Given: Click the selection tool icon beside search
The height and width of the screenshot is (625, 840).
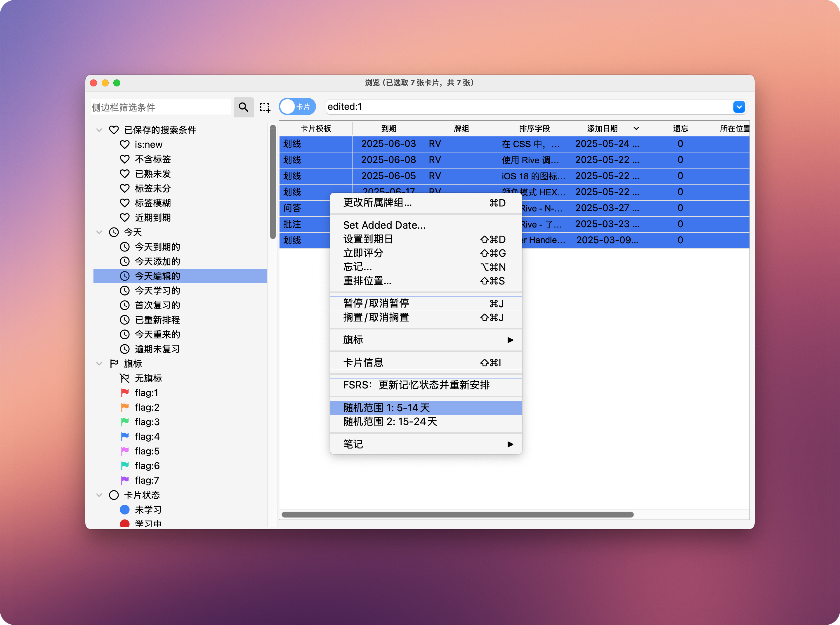Looking at the screenshot, I should (265, 107).
